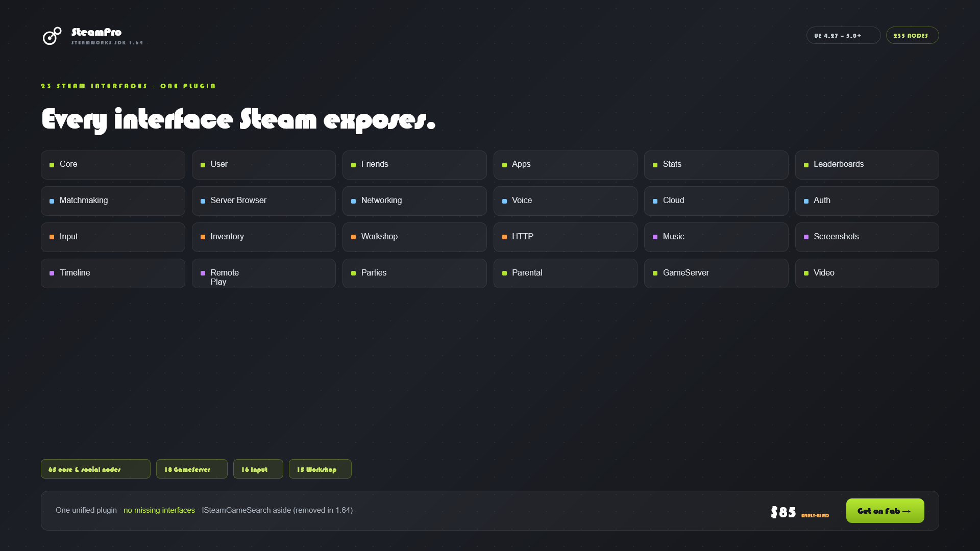
Task: Open the Friends interface card
Action: click(414, 165)
